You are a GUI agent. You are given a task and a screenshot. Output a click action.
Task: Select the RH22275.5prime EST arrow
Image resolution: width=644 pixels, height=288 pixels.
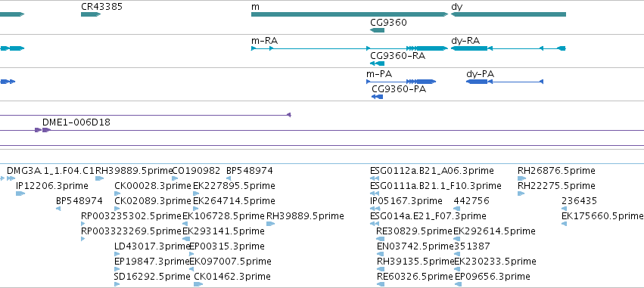click(521, 194)
